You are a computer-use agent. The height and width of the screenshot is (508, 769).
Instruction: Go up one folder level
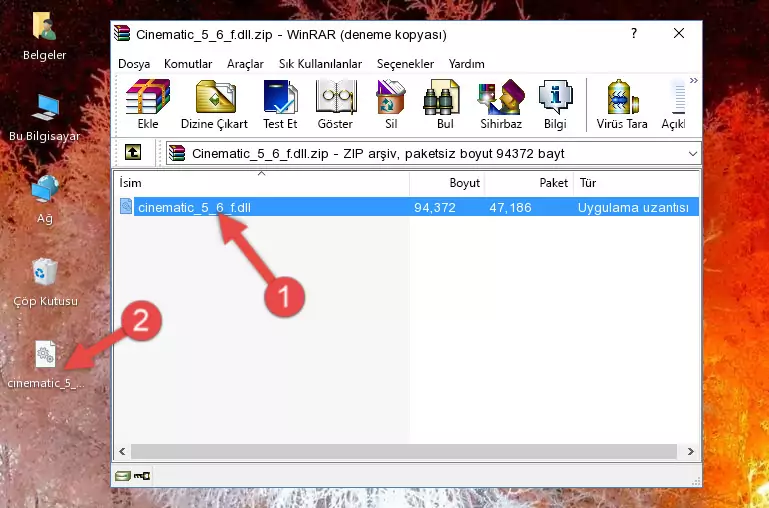pyautogui.click(x=133, y=152)
